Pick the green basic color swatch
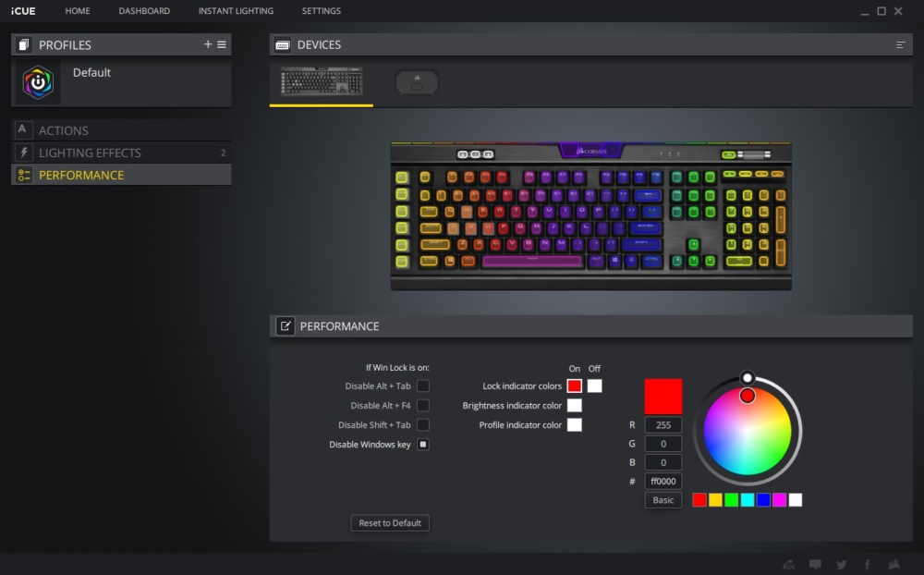The height and width of the screenshot is (575, 924). click(x=731, y=500)
